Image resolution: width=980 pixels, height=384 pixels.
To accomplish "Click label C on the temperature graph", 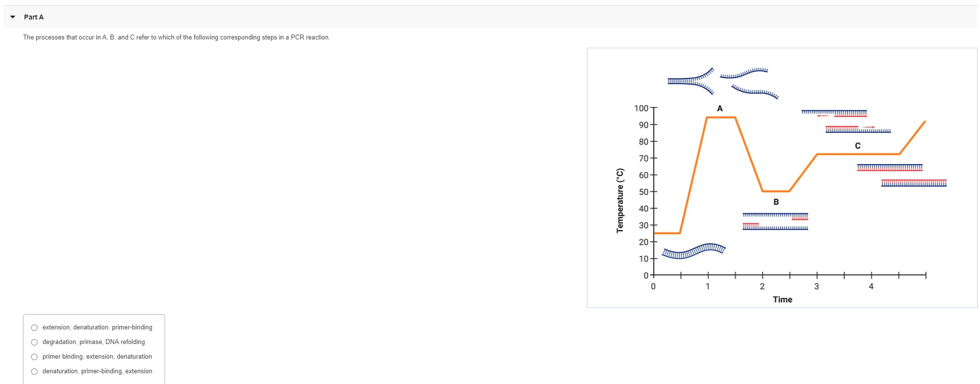I will click(858, 146).
